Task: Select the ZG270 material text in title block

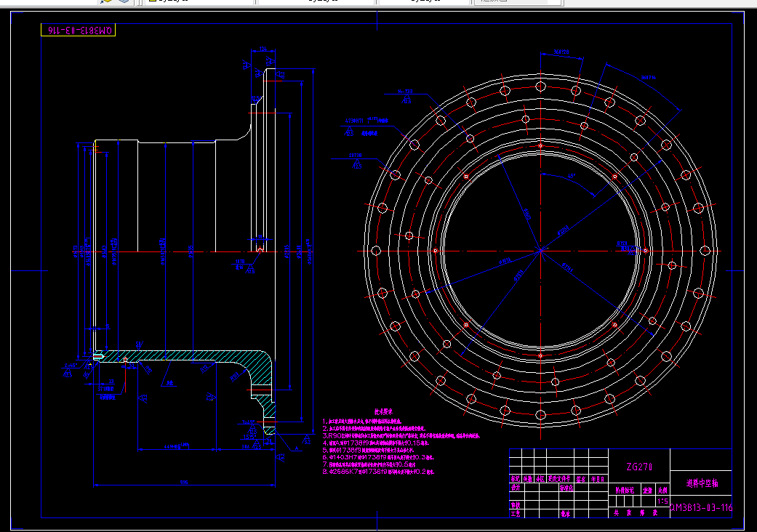Action: (x=639, y=467)
